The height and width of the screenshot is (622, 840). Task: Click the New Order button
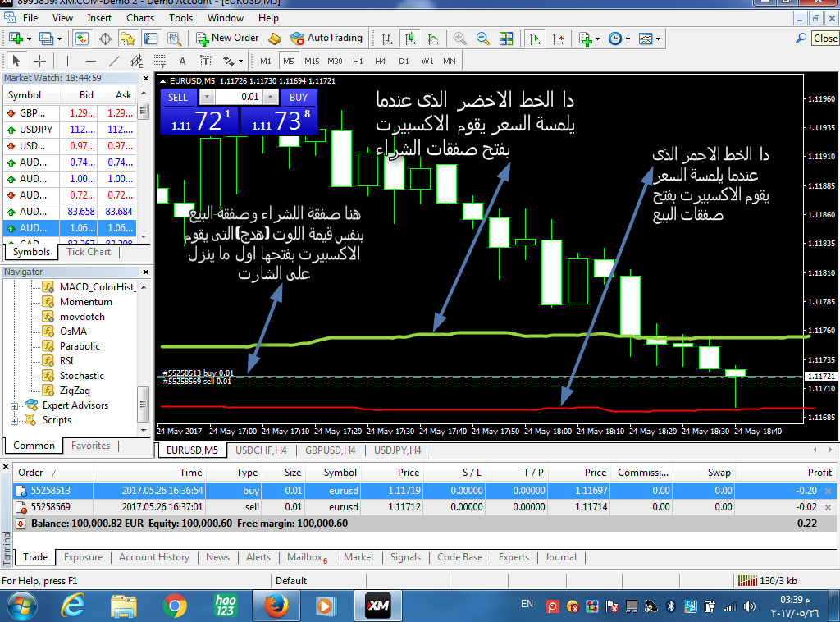click(x=227, y=38)
